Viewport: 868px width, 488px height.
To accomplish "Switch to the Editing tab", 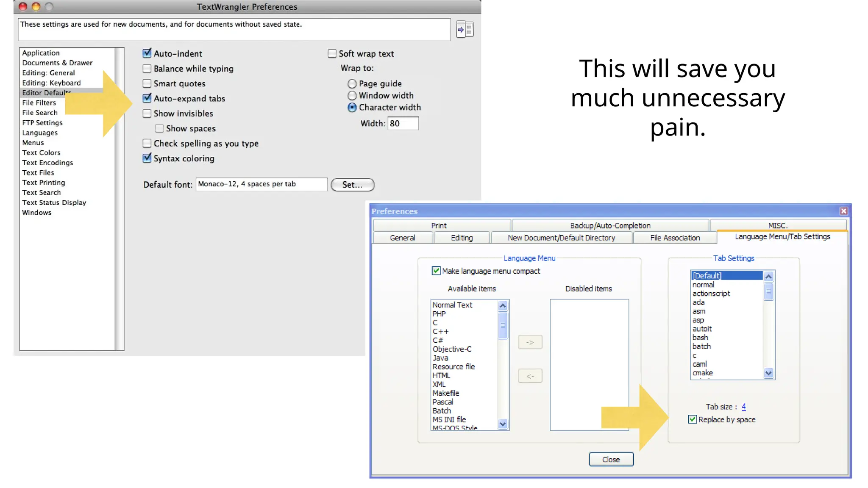I will click(462, 238).
